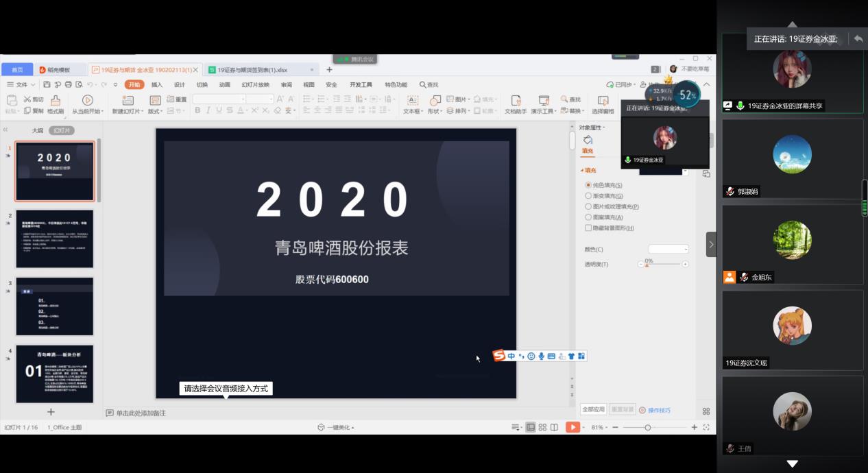Select slide 3 thumbnail in the panel

pos(55,306)
